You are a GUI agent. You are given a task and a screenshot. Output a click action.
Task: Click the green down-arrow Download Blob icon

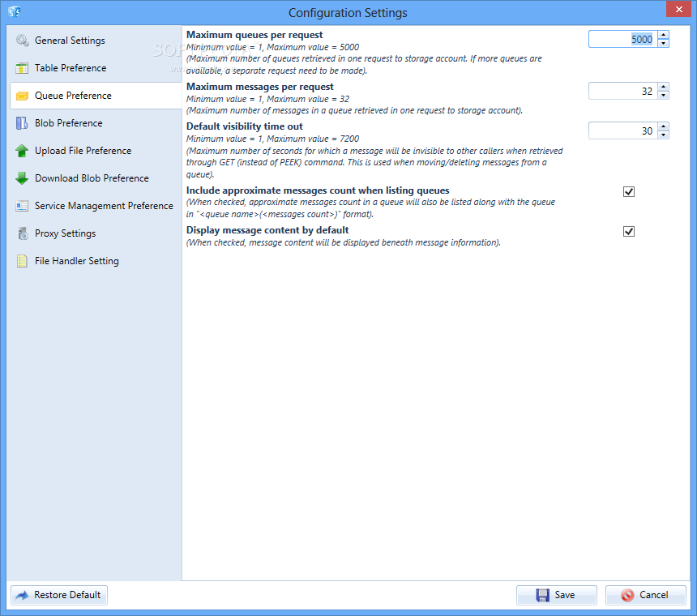coord(22,178)
